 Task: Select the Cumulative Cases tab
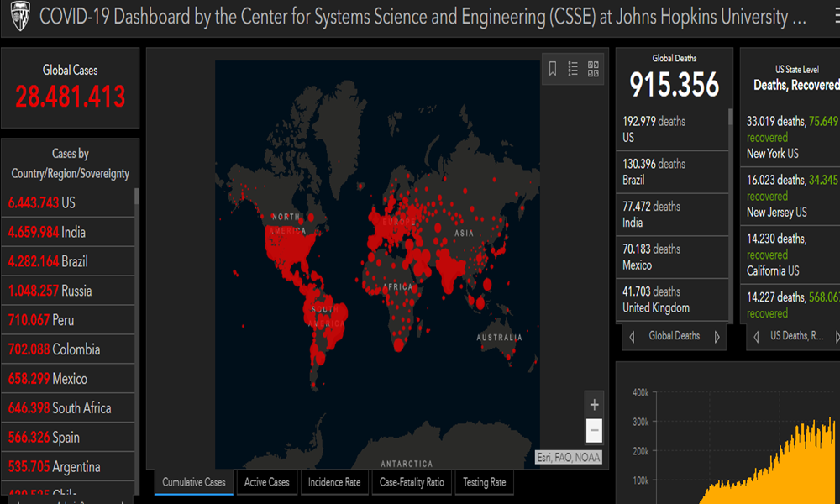[194, 482]
